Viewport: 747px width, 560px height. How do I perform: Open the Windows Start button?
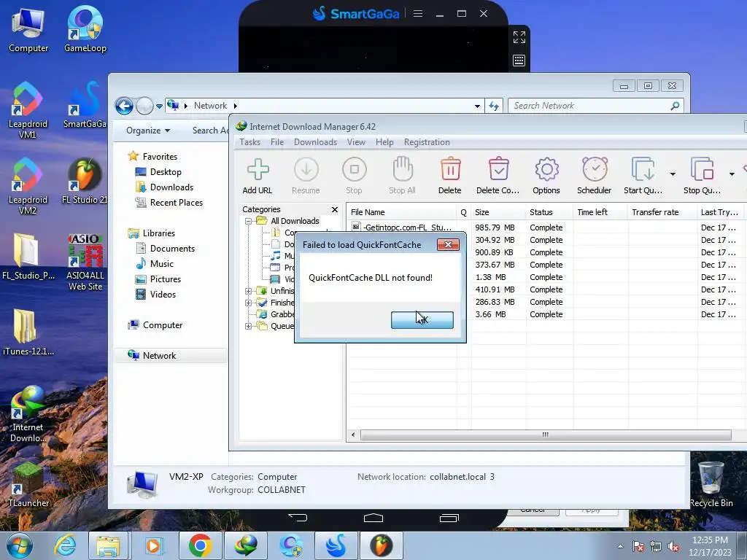coord(20,545)
